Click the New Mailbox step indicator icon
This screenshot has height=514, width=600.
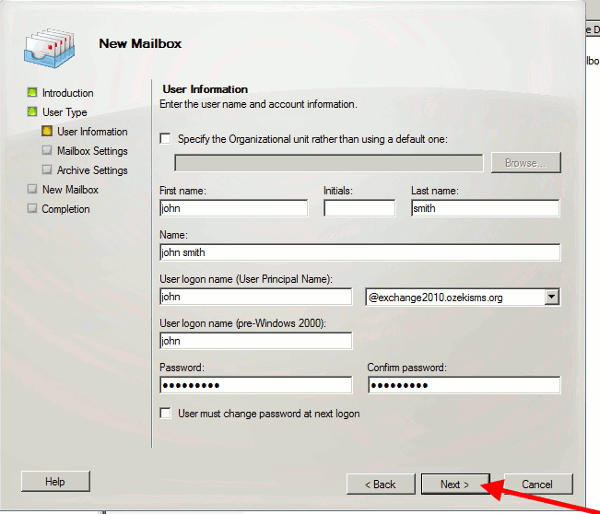tap(32, 189)
